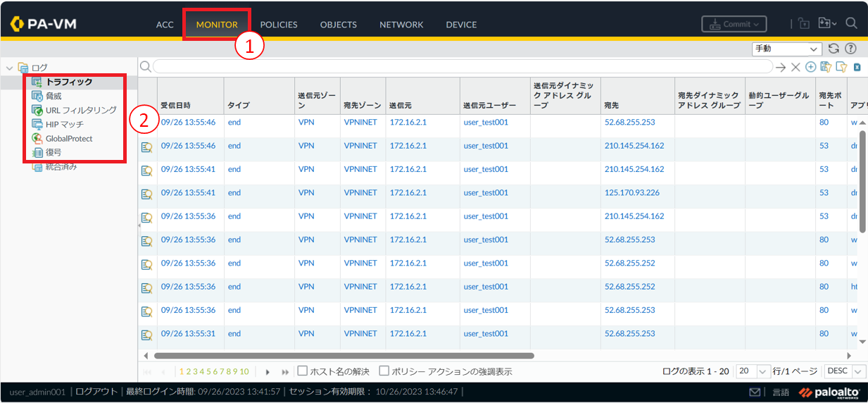Open the NETWORK tab
The image size is (868, 403).
(401, 25)
